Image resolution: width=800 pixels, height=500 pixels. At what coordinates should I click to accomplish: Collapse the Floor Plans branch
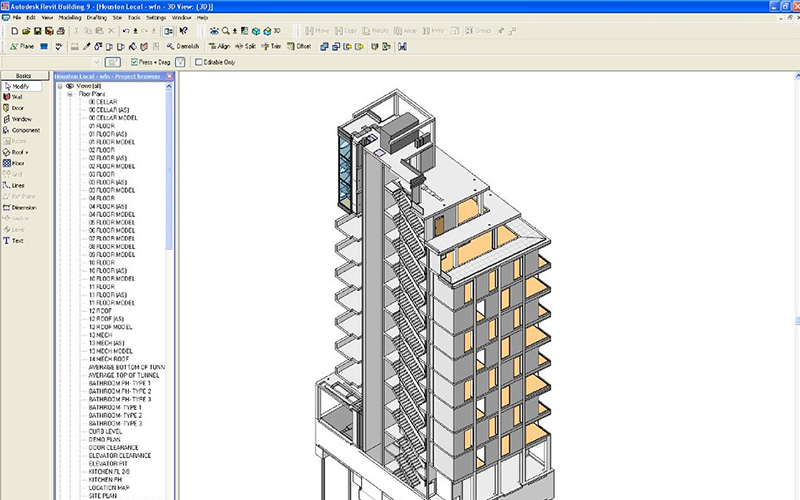pyautogui.click(x=70, y=94)
